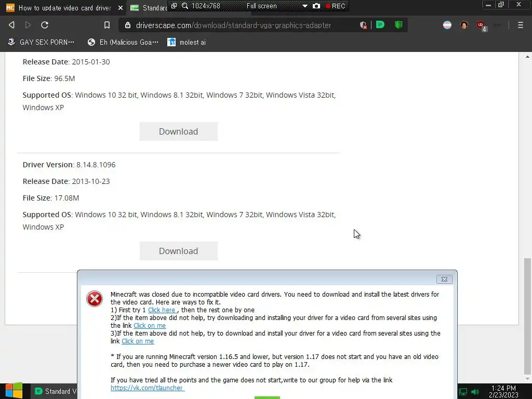Open 'Click on me' link in step 2
Image resolution: width=532 pixels, height=399 pixels.
tap(150, 325)
